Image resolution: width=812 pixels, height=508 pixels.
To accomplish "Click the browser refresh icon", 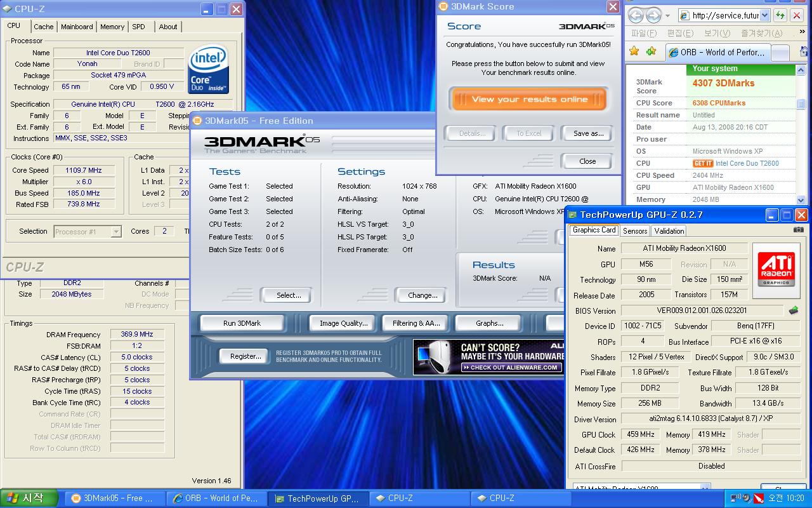I will point(780,15).
